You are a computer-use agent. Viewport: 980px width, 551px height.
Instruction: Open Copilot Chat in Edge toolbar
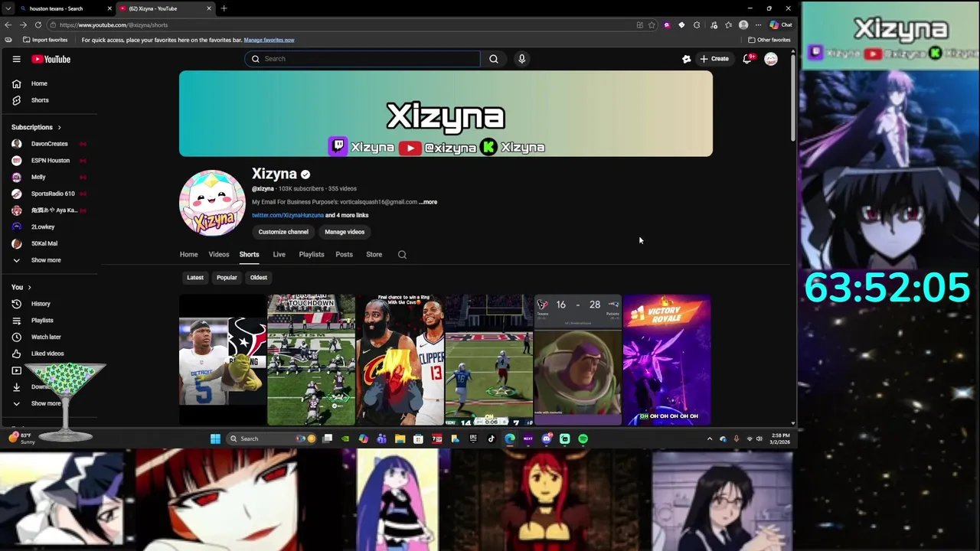pyautogui.click(x=781, y=24)
